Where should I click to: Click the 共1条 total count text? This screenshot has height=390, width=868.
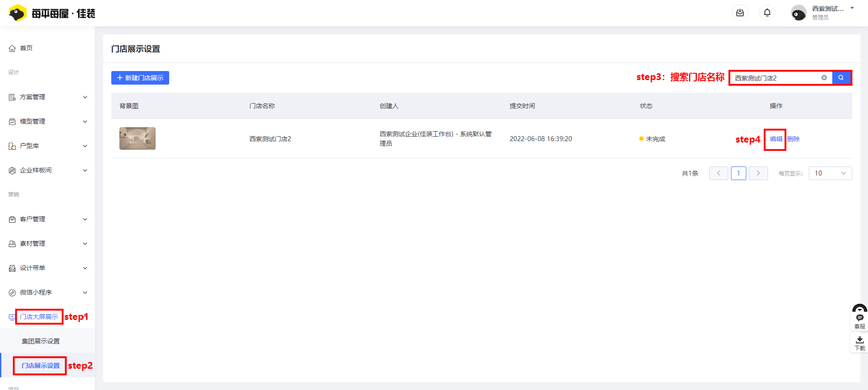(690, 173)
